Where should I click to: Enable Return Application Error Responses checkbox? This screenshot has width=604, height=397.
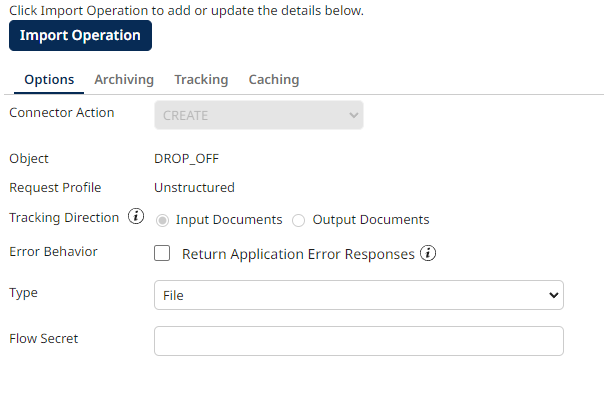coord(162,253)
